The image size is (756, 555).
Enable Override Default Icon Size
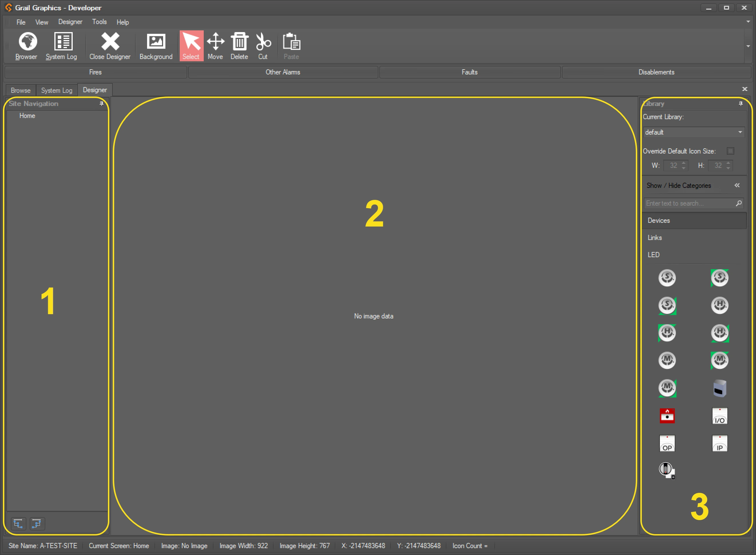[730, 151]
